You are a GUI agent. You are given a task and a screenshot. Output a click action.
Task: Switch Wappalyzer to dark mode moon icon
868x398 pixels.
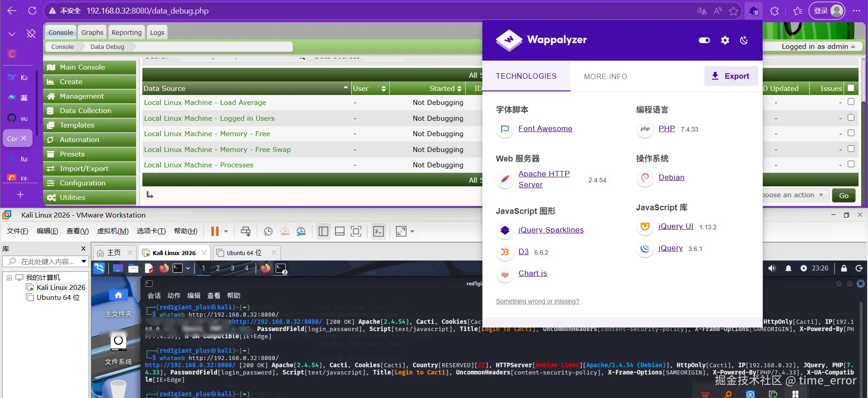click(x=744, y=40)
